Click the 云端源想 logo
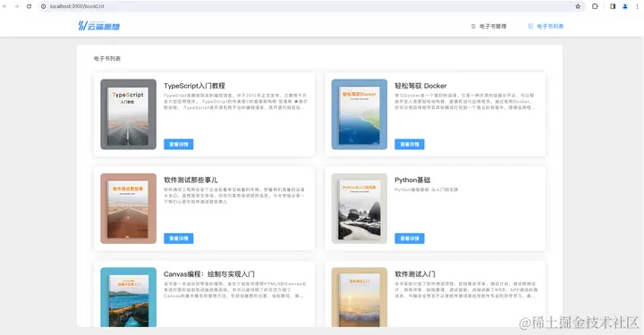Image resolution: width=644 pixels, height=335 pixels. 99,26
